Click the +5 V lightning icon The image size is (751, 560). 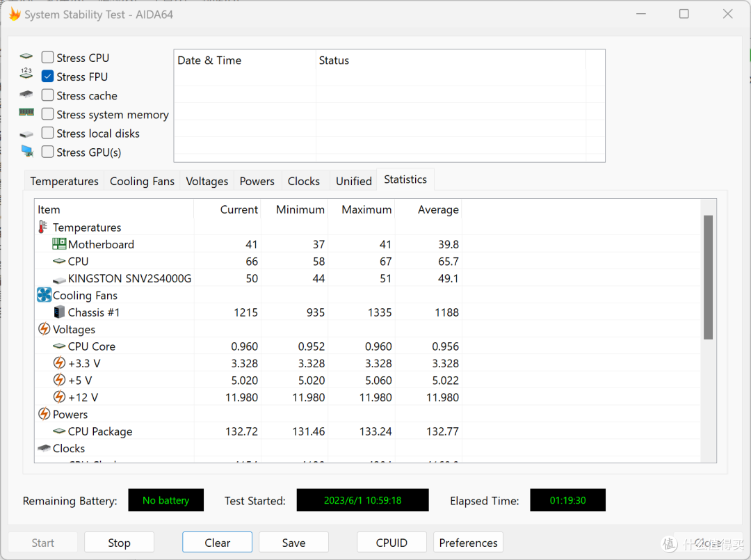[x=59, y=380]
